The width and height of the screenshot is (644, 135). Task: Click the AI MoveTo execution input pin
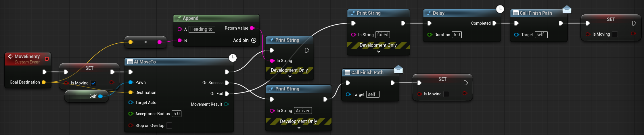(x=131, y=72)
